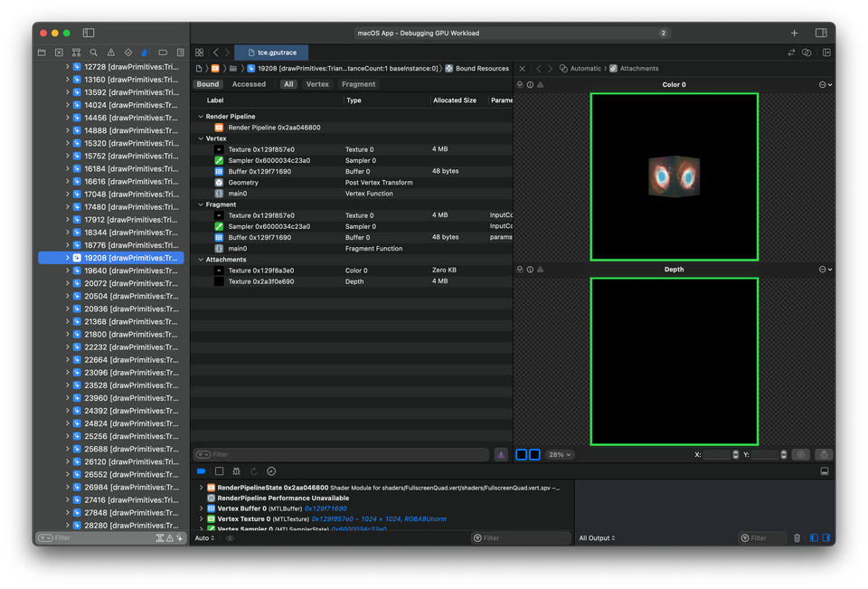The height and width of the screenshot is (589, 868).
Task: Open the Debug navigator icon
Action: (145, 52)
